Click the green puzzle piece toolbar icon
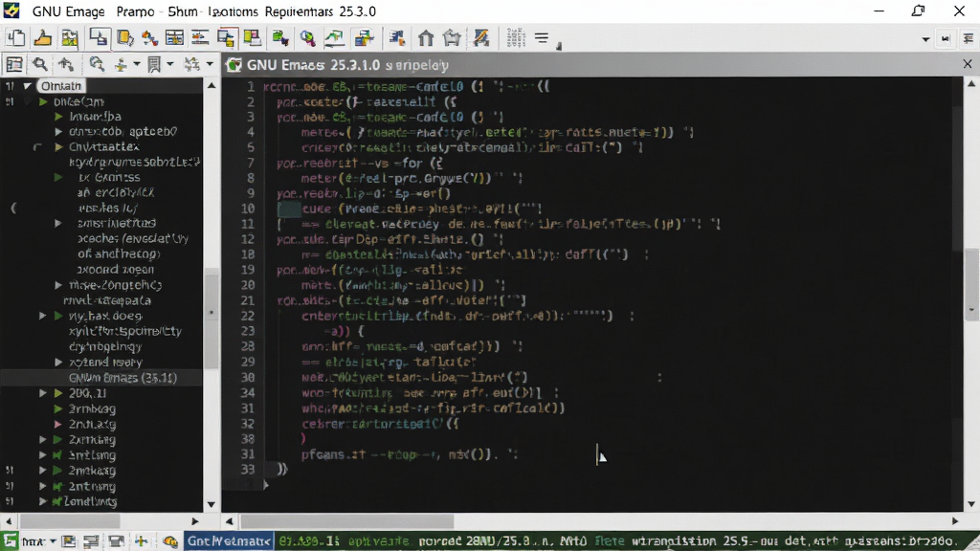The width and height of the screenshot is (980, 551). point(280,38)
